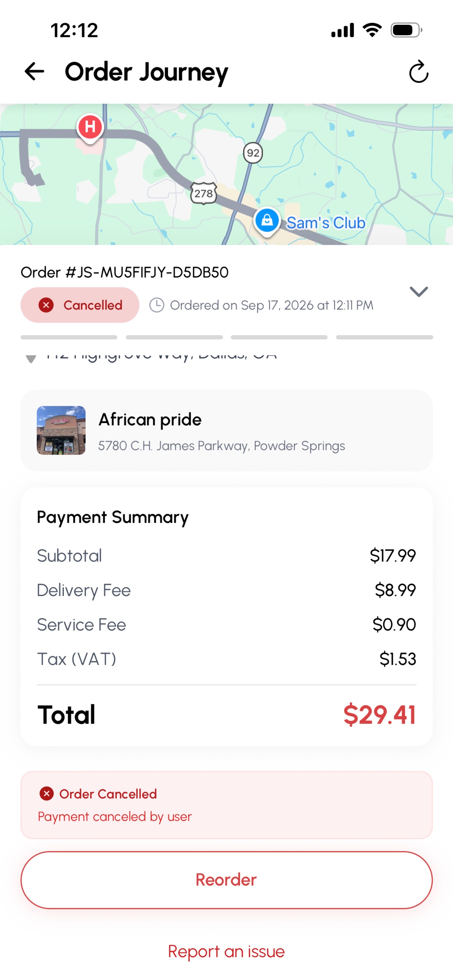This screenshot has width=453, height=980.
Task: Tap the battery indicator in status bar
Action: click(x=407, y=30)
